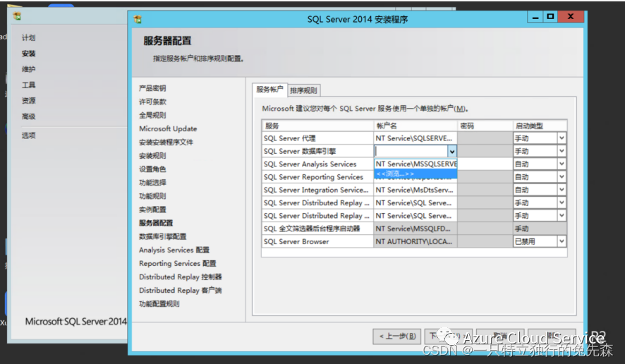Viewport: 625px width, 364px height.
Task: Click 功能选择 step in setup list
Action: point(152,183)
